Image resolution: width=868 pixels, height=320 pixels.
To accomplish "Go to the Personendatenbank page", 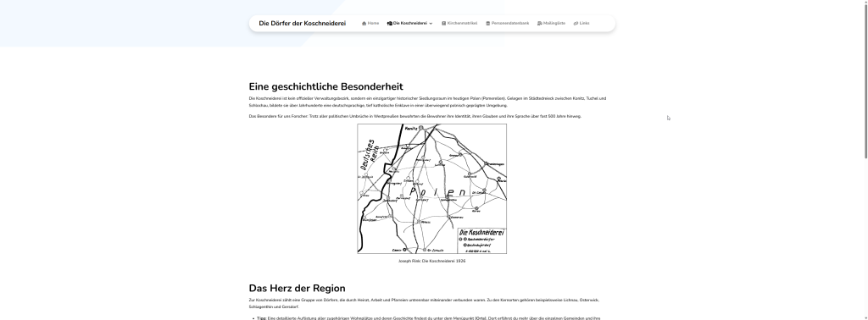I will [507, 23].
